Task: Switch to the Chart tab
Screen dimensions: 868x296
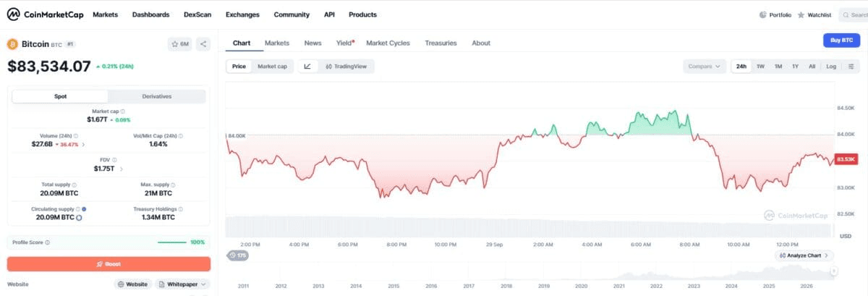Action: pyautogui.click(x=242, y=43)
